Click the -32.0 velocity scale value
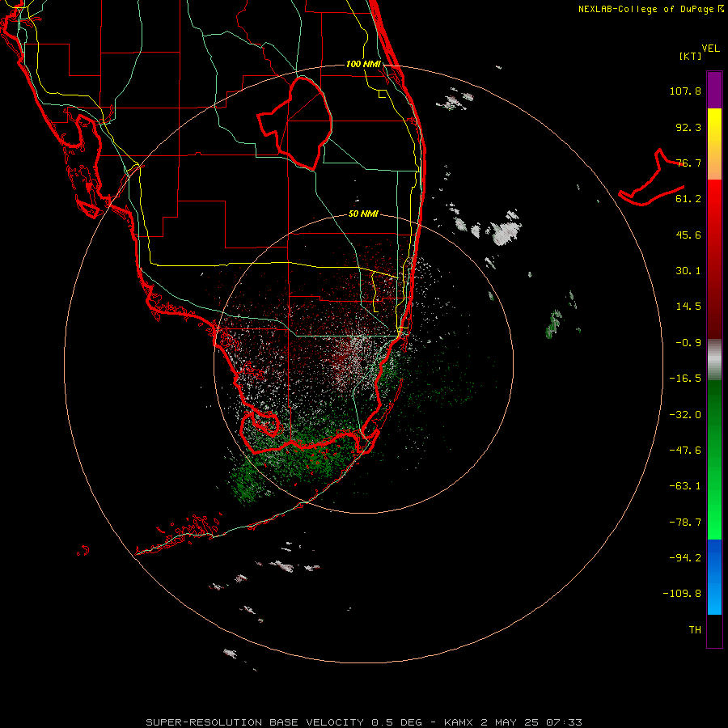 pos(685,415)
